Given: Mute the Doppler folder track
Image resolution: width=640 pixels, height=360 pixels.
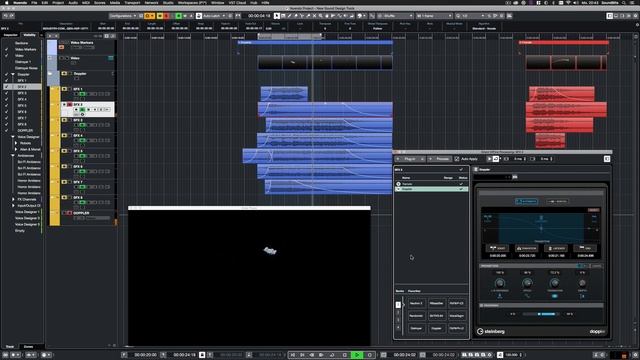Looking at the screenshot, I should coord(64,73).
